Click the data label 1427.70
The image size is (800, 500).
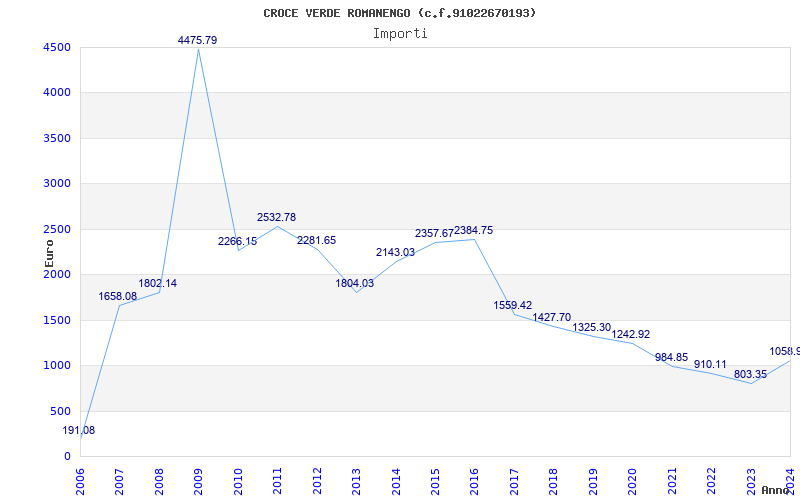(x=552, y=318)
